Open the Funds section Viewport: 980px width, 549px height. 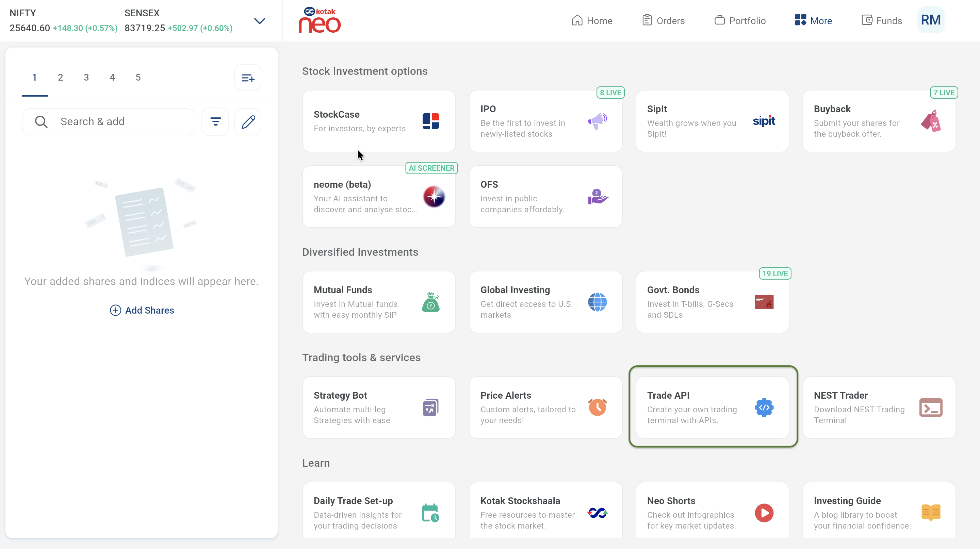click(x=881, y=20)
